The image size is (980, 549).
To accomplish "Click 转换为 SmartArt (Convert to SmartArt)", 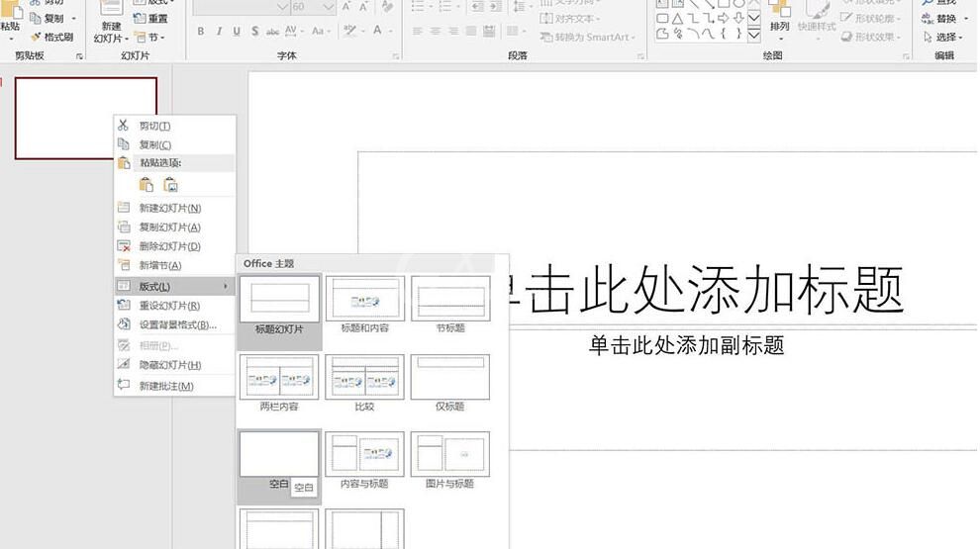I will [x=587, y=38].
